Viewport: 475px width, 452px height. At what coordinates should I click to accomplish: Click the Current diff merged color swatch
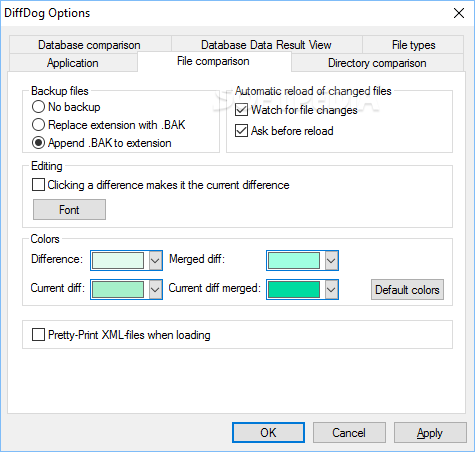294,289
